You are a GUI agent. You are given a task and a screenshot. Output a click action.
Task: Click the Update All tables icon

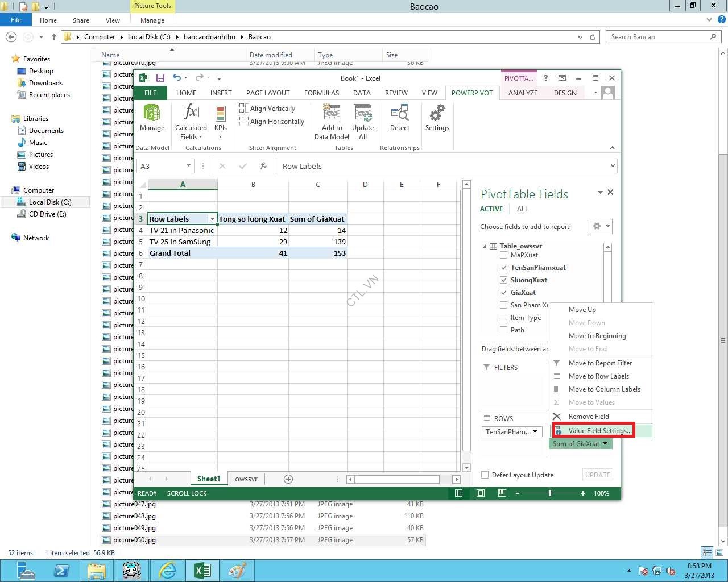(x=363, y=114)
